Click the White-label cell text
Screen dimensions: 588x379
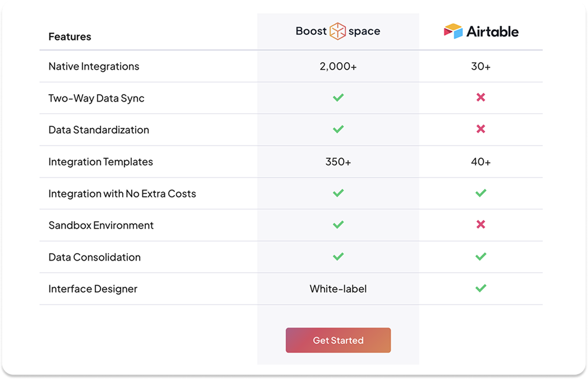(x=338, y=289)
